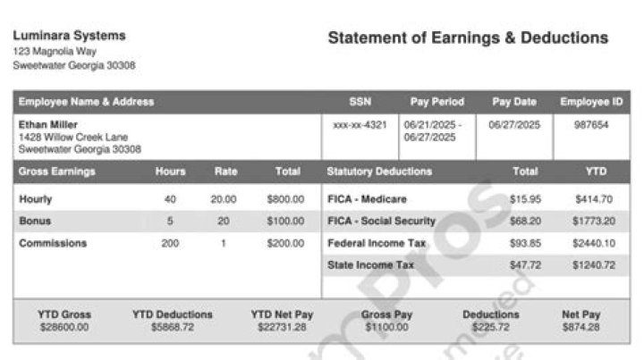
Task: Select the Net Pay amount $874.28
Action: click(x=580, y=328)
